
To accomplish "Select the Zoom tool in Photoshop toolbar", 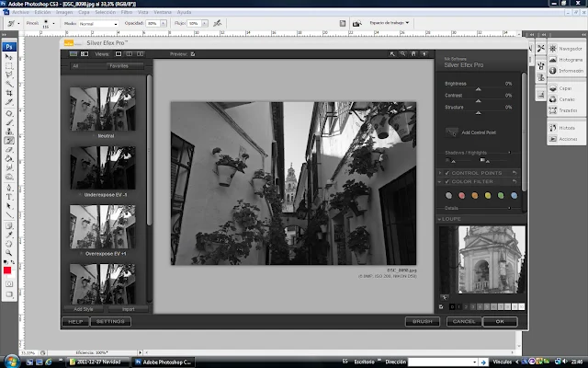I will [x=8, y=253].
